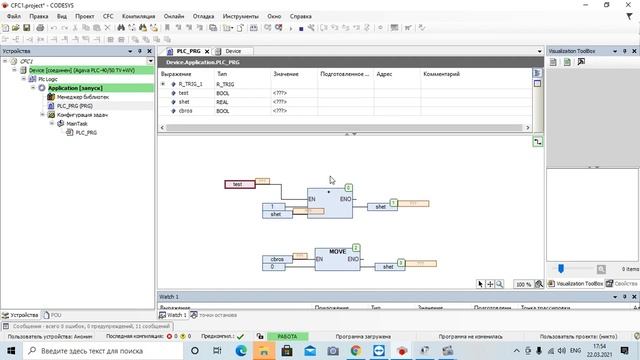Screen dimensions: 640x360
Task: Open Visualization ToolBox panel dropdown arrow
Action: click(x=615, y=51)
